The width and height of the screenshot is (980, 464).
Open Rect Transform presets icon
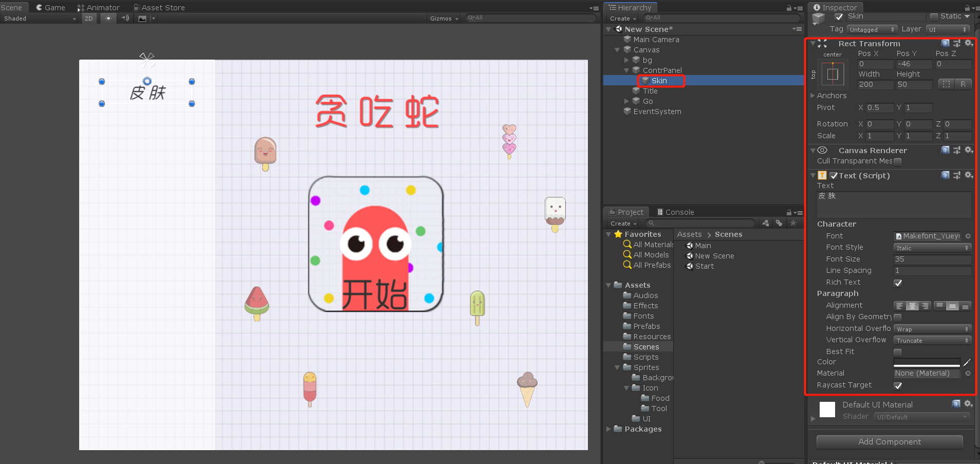[957, 43]
